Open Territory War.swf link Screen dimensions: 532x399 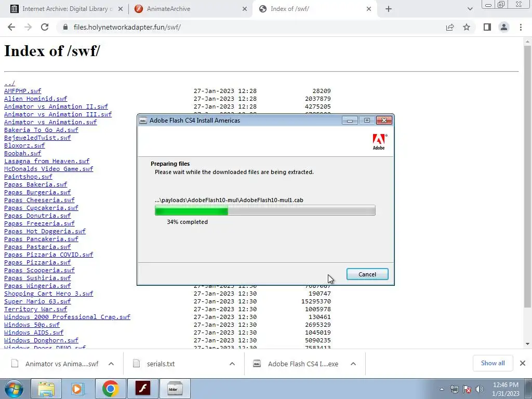(36, 310)
